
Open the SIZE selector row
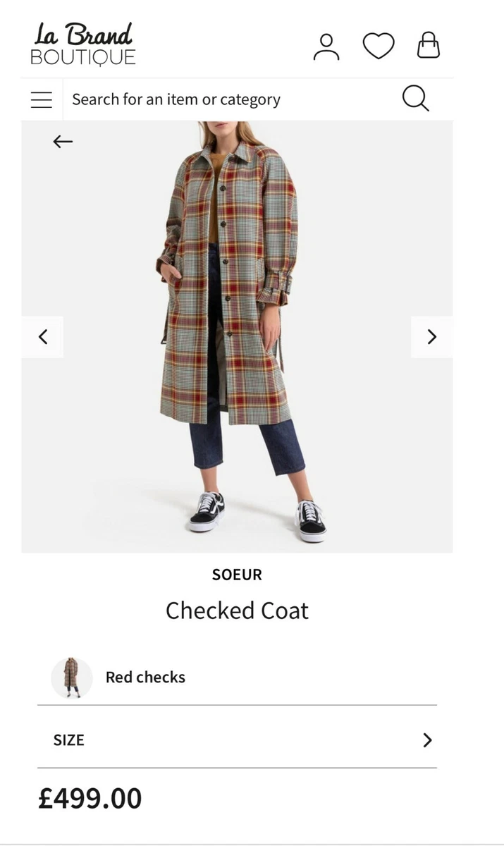pos(237,740)
